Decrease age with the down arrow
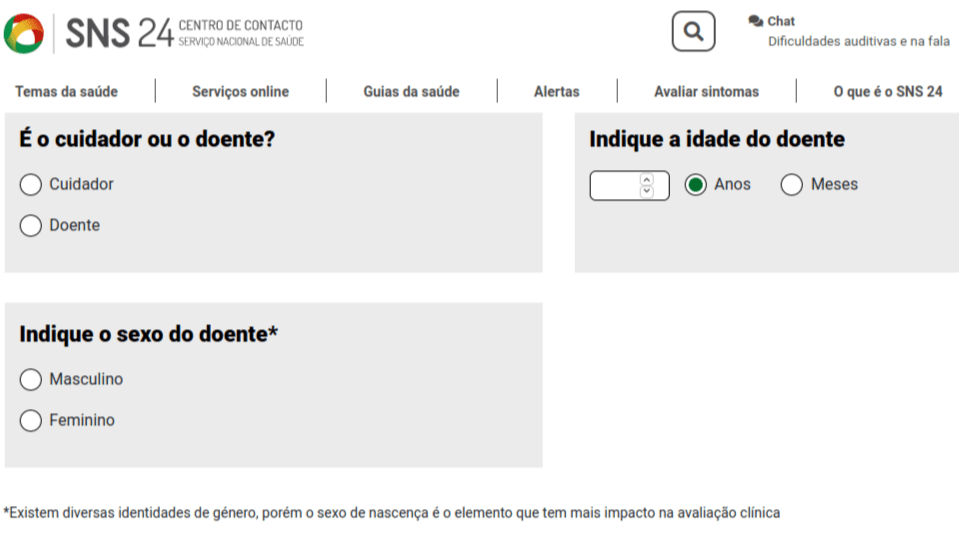This screenshot has height=548, width=959. [x=647, y=191]
